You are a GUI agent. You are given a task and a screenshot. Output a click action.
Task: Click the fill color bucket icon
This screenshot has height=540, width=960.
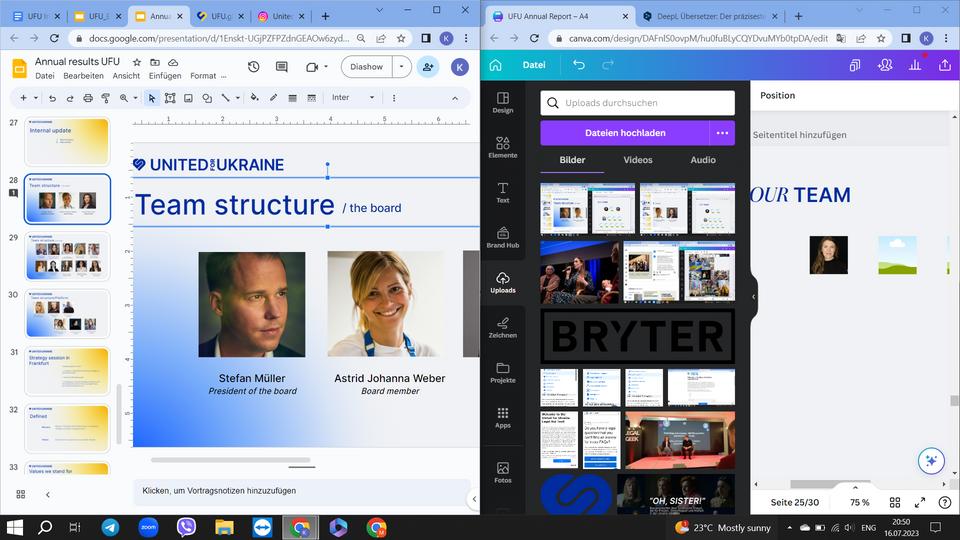(254, 98)
